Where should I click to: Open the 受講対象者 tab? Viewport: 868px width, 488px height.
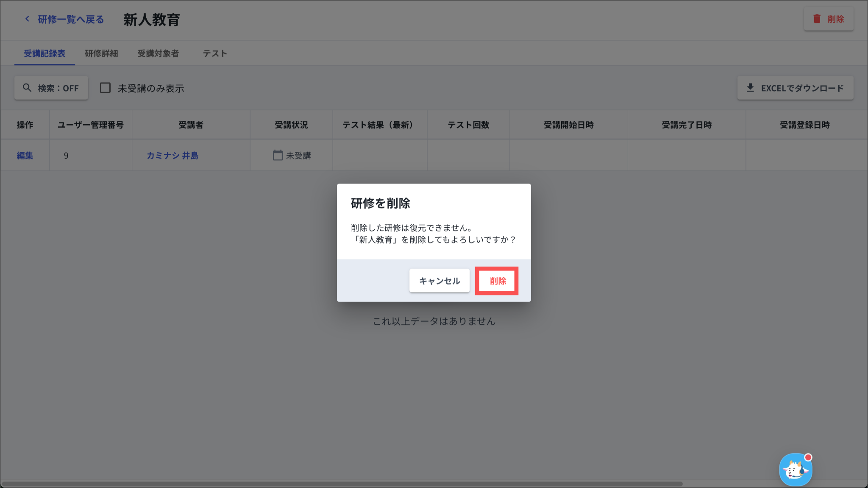pyautogui.click(x=158, y=53)
